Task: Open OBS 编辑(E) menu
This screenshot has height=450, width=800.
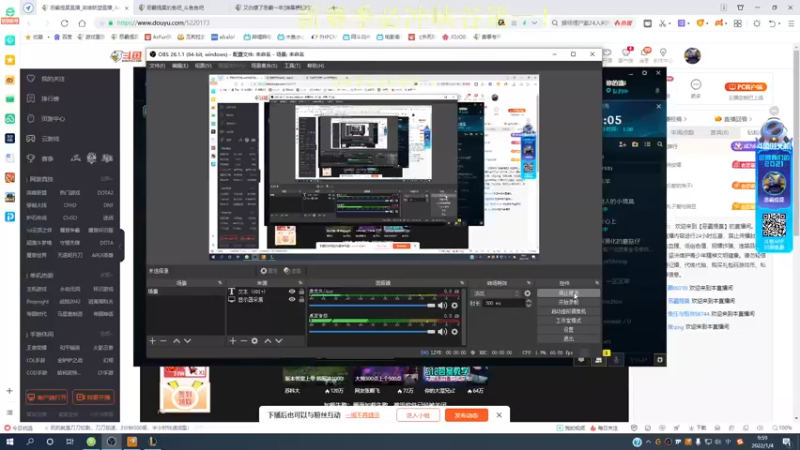Action: point(180,66)
